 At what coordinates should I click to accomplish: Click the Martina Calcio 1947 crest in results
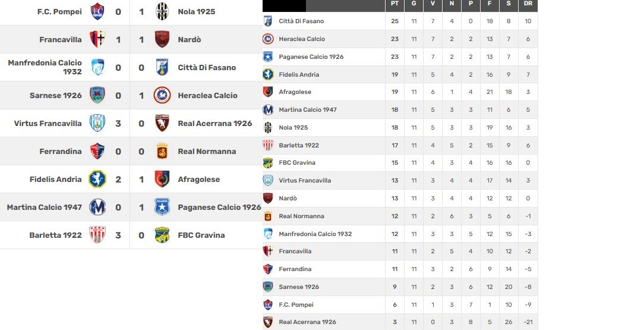[x=97, y=208]
